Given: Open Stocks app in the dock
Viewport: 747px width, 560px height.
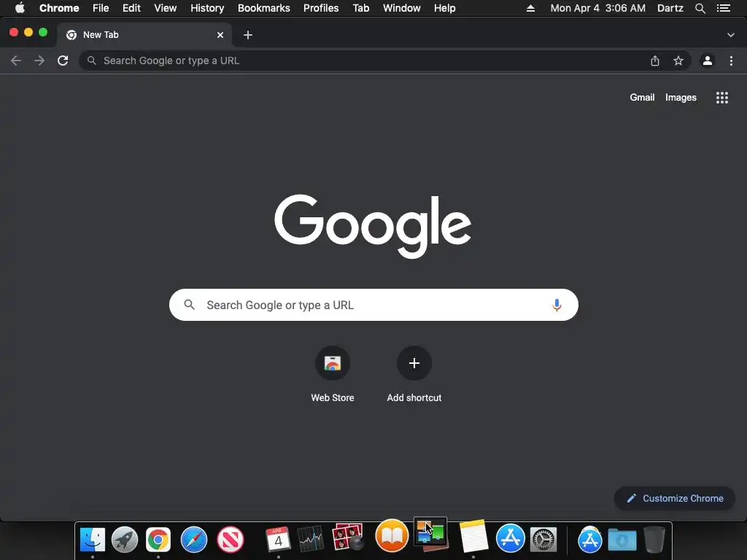Looking at the screenshot, I should (311, 539).
